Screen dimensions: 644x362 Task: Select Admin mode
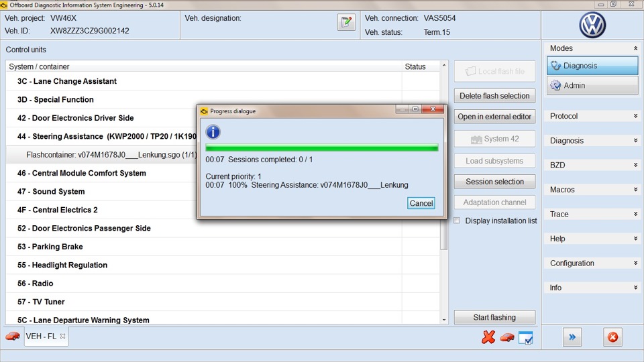pyautogui.click(x=592, y=85)
